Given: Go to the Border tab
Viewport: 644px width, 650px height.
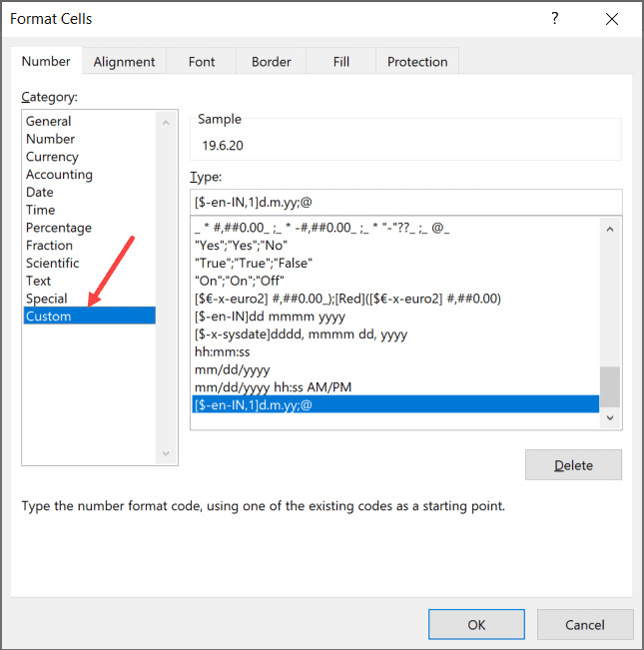Looking at the screenshot, I should [x=271, y=62].
